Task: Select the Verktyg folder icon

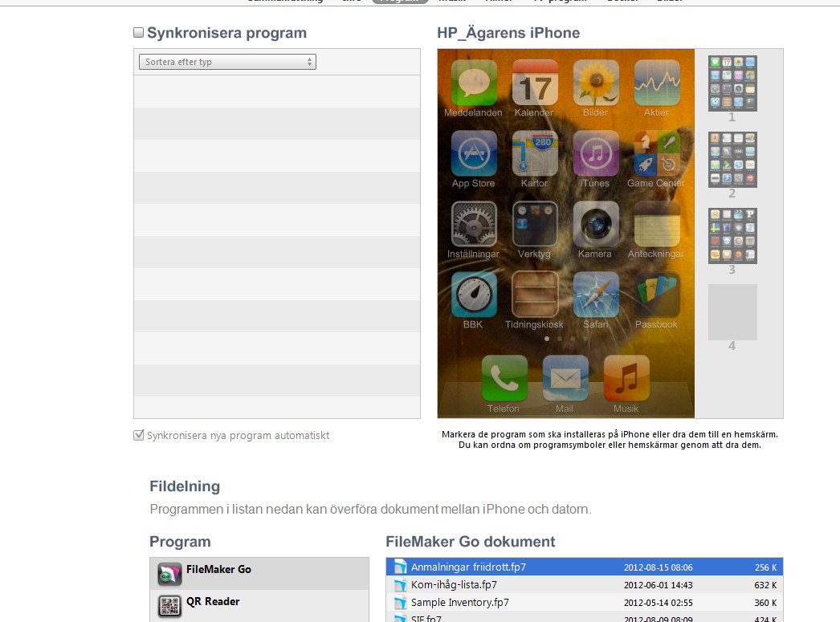Action: tap(535, 224)
